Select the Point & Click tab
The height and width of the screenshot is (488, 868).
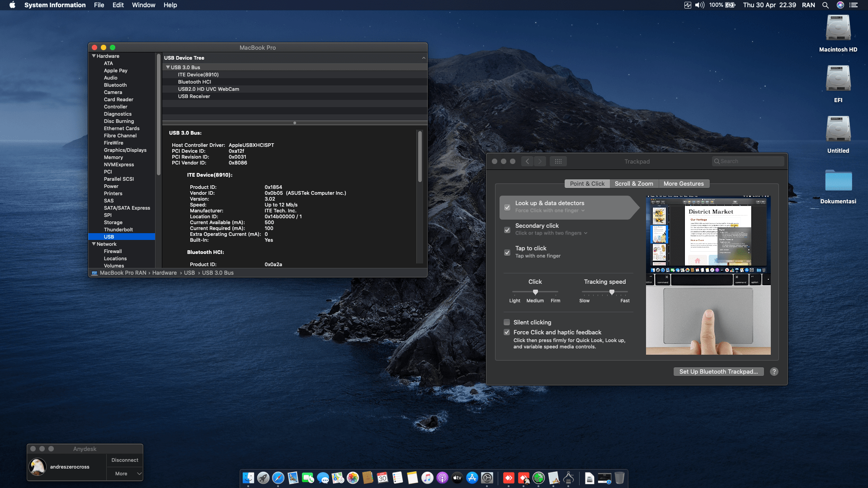(x=587, y=183)
